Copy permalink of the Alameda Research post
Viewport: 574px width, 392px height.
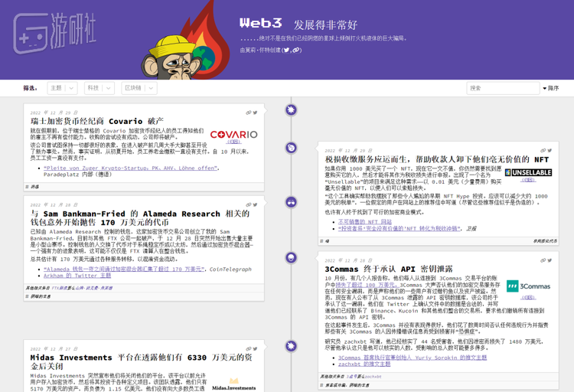249,204
